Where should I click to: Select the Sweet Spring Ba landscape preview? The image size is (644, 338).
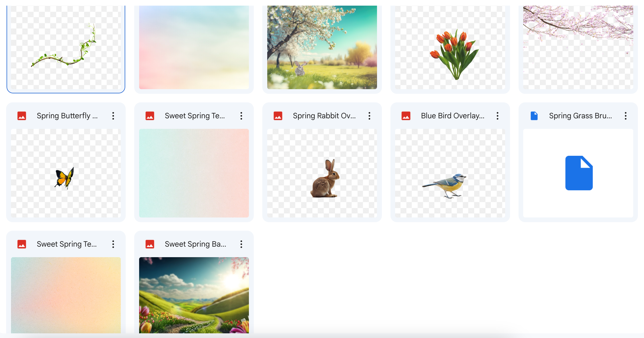pos(194,295)
